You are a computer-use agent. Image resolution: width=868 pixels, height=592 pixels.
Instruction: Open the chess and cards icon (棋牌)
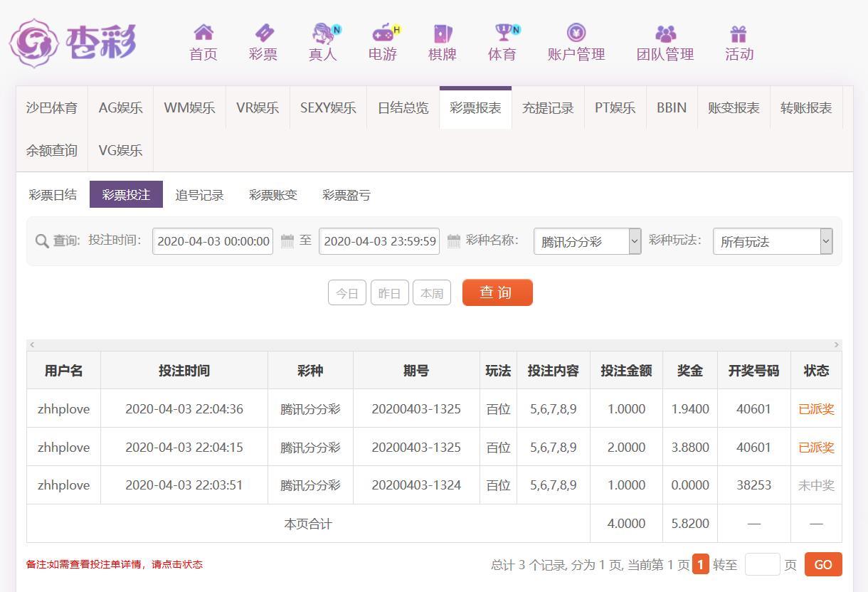point(443,33)
